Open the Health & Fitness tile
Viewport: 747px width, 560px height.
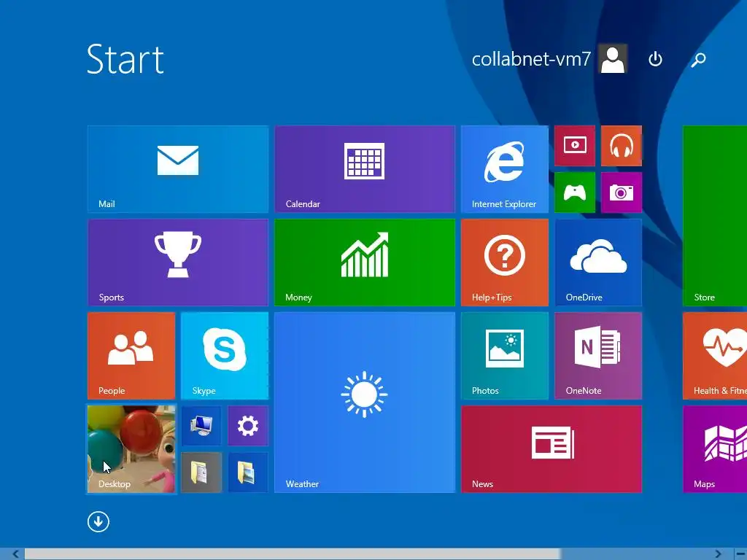point(715,356)
